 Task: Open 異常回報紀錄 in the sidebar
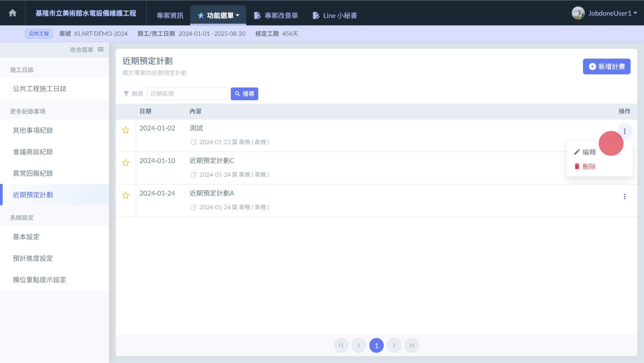(x=33, y=174)
